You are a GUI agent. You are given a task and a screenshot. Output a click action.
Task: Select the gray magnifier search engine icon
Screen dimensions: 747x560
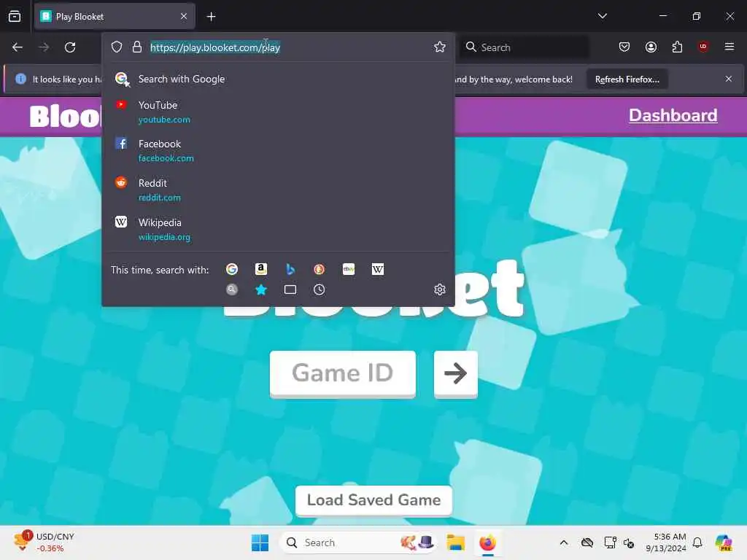coord(232,289)
